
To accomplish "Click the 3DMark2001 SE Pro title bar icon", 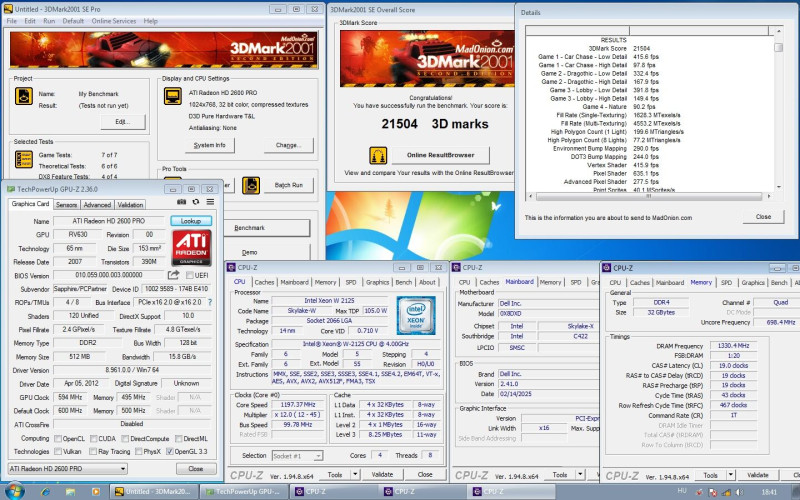I will click(9, 9).
